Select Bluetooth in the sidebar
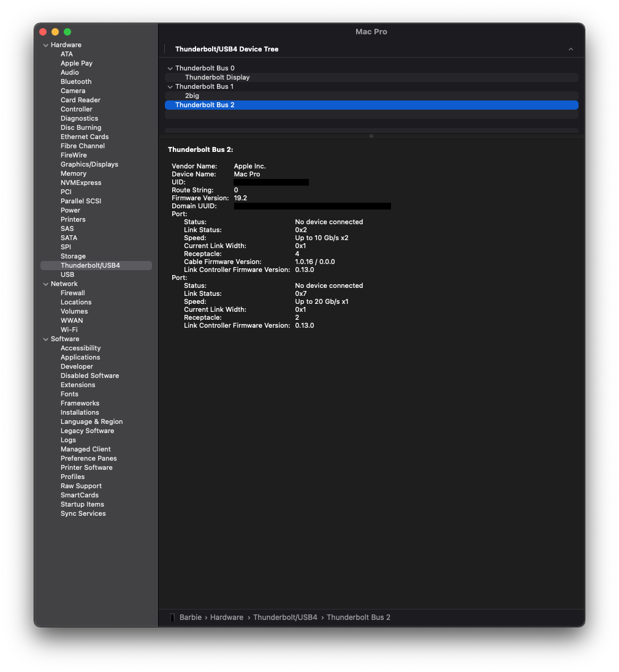Screen dimensions: 619x672 76,82
